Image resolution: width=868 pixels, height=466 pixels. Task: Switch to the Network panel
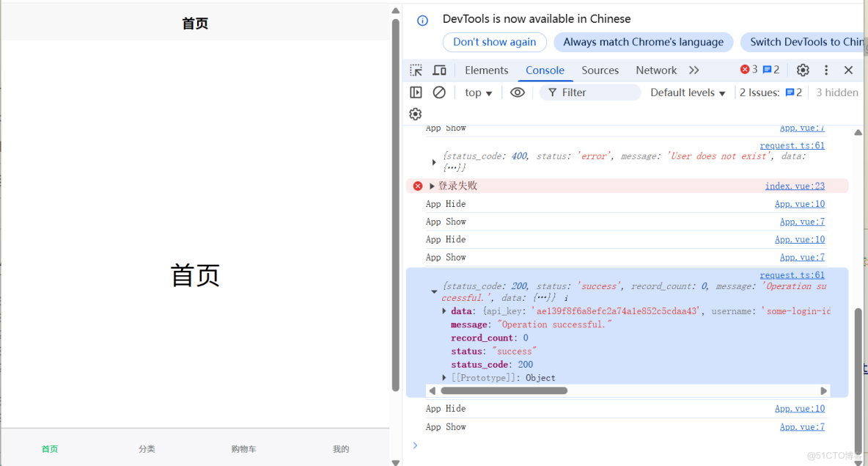656,70
